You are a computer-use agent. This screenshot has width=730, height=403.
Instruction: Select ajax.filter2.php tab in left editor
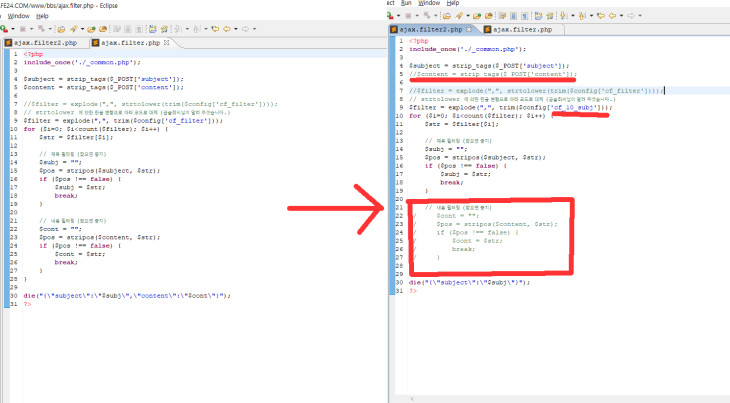tap(46, 42)
